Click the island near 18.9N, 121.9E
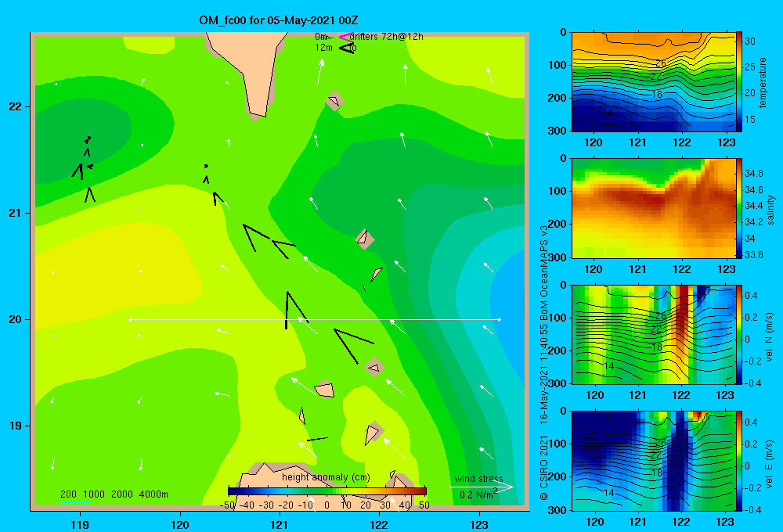 click(x=373, y=432)
